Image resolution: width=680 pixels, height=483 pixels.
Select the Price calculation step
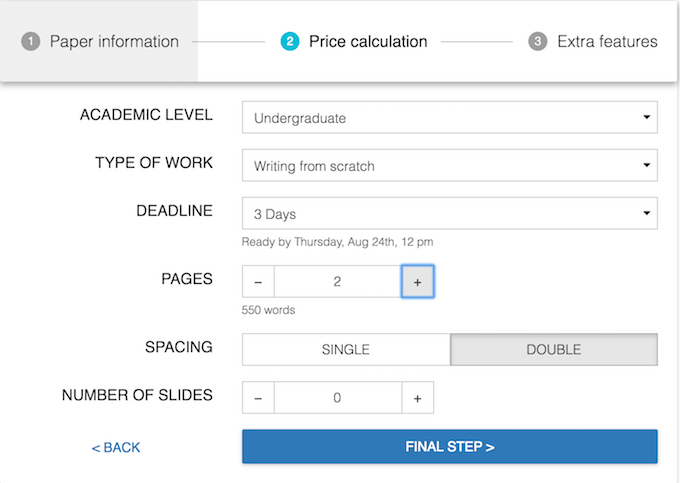pos(367,42)
